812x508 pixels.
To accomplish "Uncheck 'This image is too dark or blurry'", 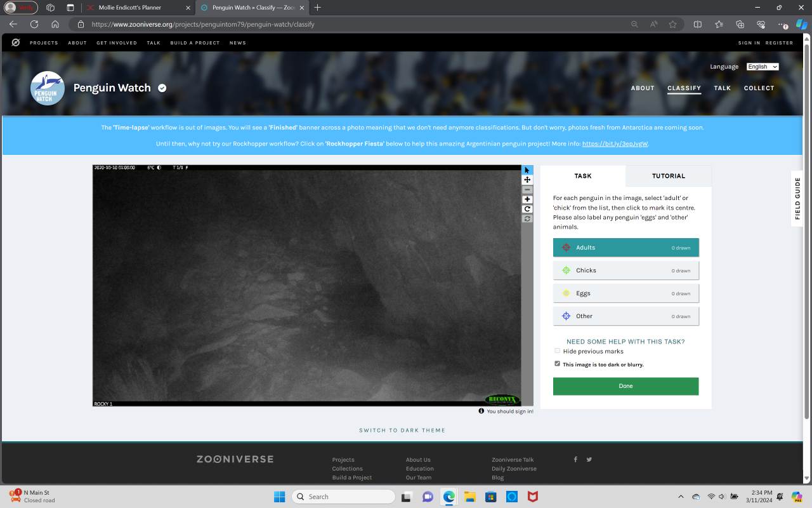I will [558, 364].
